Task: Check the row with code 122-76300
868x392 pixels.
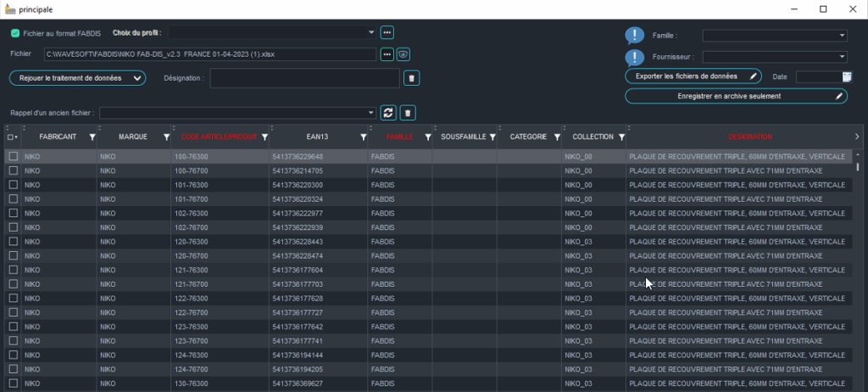Action: click(x=14, y=299)
